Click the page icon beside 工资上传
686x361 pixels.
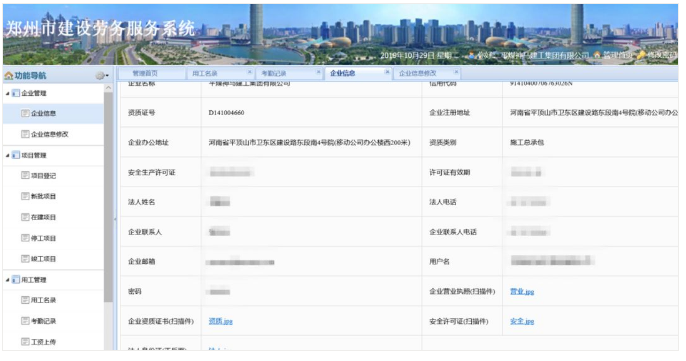point(25,342)
